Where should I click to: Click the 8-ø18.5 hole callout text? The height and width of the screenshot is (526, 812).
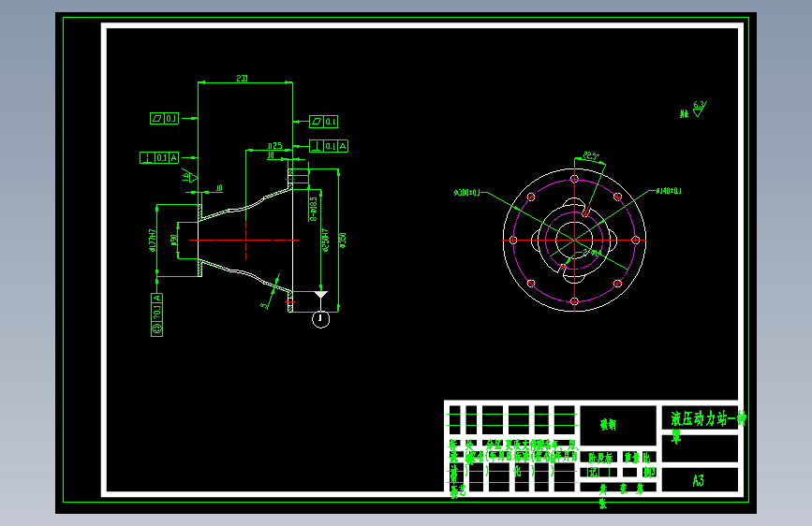pyautogui.click(x=314, y=209)
